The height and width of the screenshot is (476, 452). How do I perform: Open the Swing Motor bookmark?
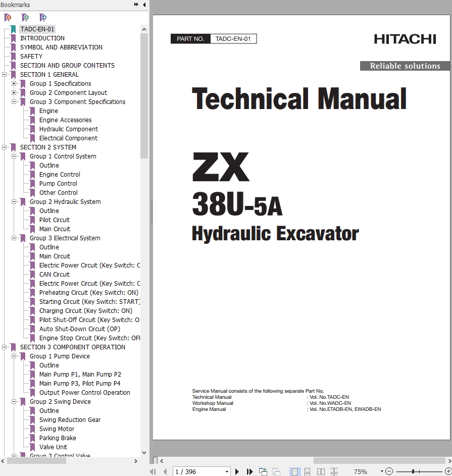coord(57,429)
